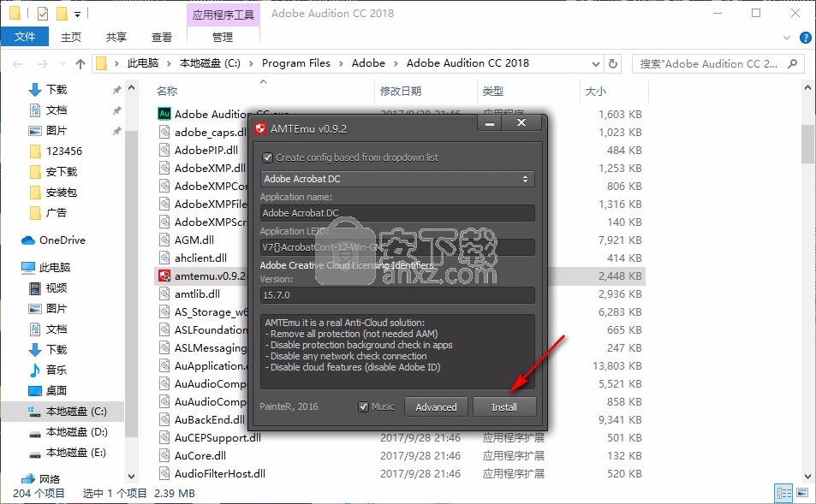This screenshot has width=816, height=504.
Task: Open the 123456 folder in sidebar
Action: click(x=63, y=151)
